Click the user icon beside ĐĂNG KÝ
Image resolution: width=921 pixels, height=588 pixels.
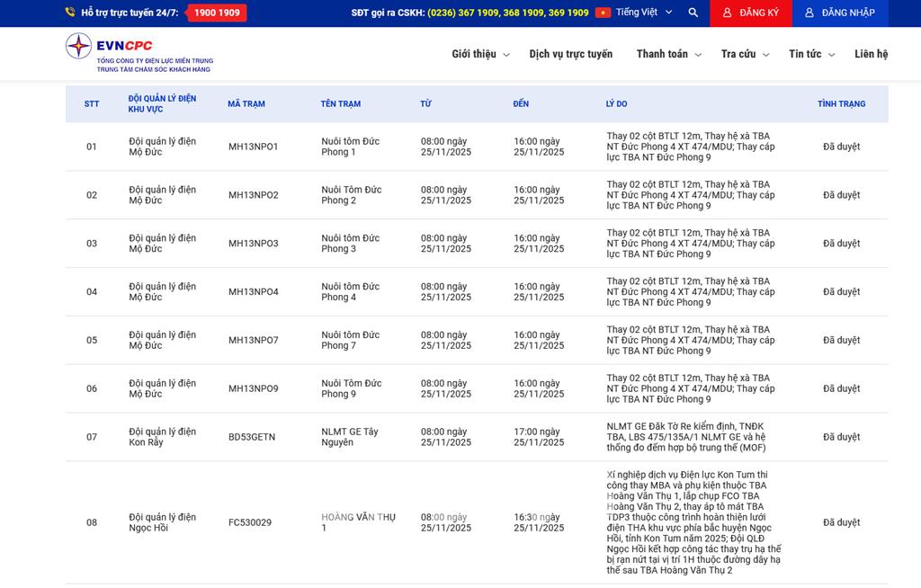pyautogui.click(x=727, y=13)
